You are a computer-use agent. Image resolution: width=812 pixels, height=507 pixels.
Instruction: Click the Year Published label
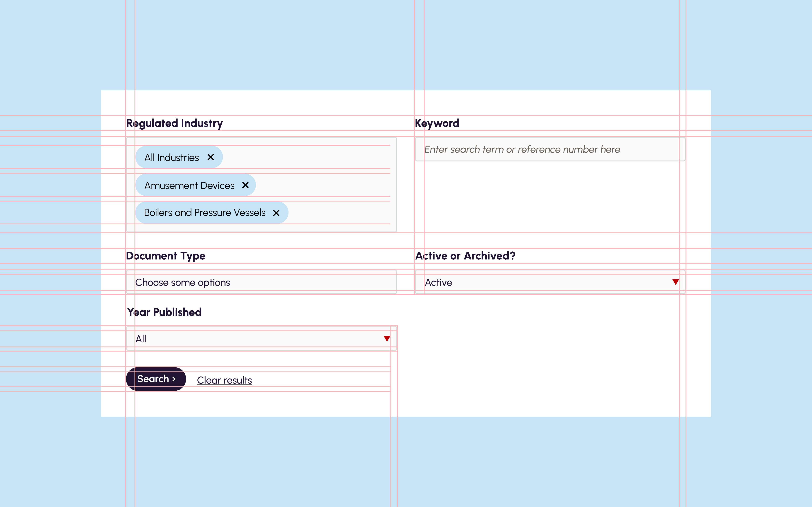coord(164,312)
